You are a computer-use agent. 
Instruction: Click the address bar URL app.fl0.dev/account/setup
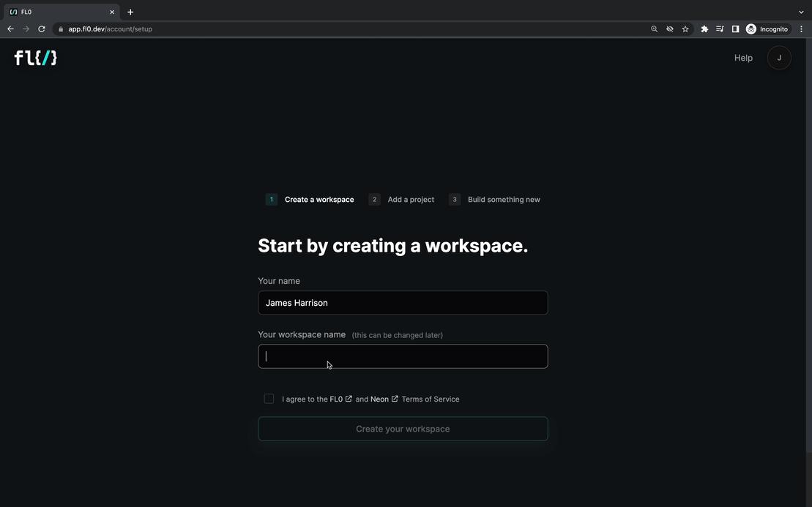click(111, 29)
